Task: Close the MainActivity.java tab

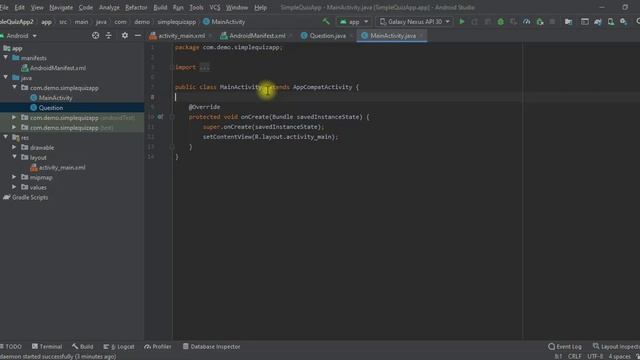Action: (x=422, y=36)
